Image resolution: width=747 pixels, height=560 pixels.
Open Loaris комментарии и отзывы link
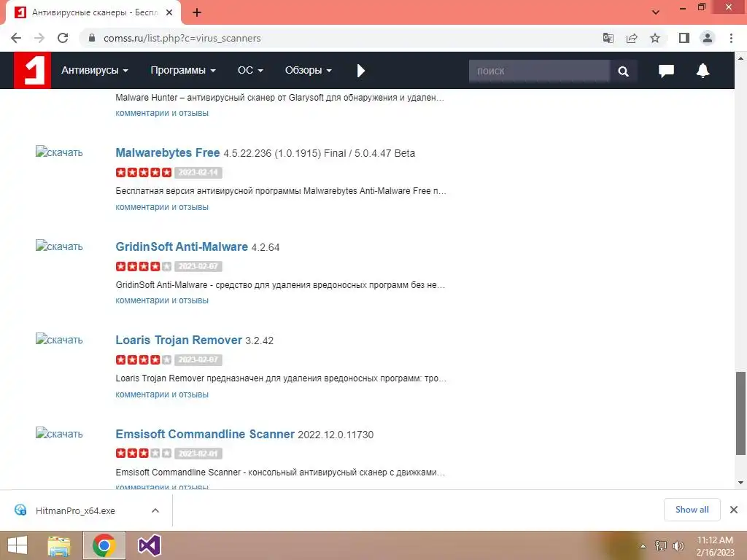coord(162,394)
